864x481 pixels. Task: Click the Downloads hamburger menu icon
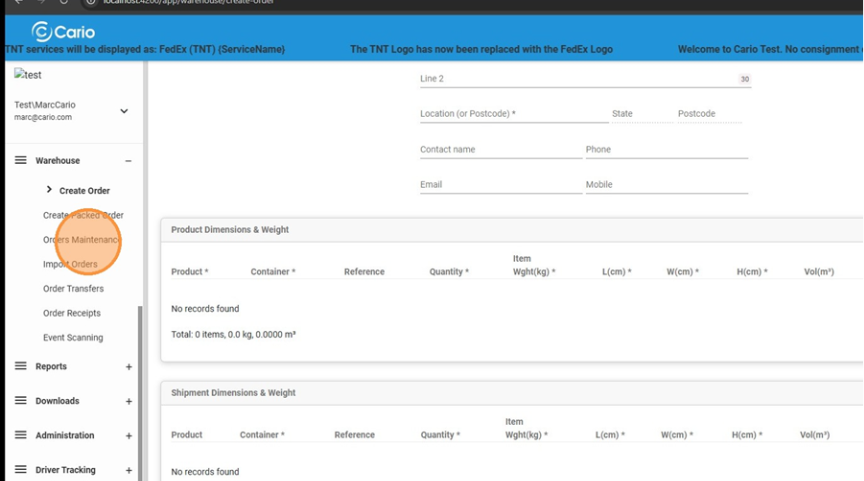coord(20,401)
